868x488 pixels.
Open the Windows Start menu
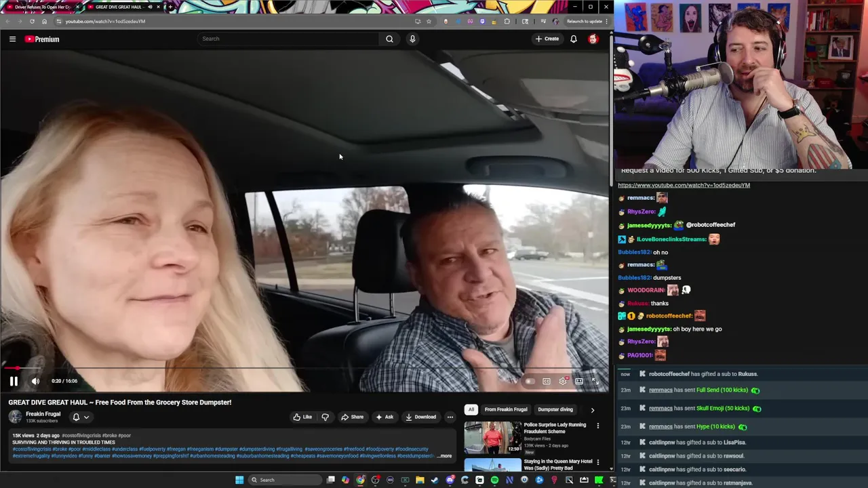(239, 480)
